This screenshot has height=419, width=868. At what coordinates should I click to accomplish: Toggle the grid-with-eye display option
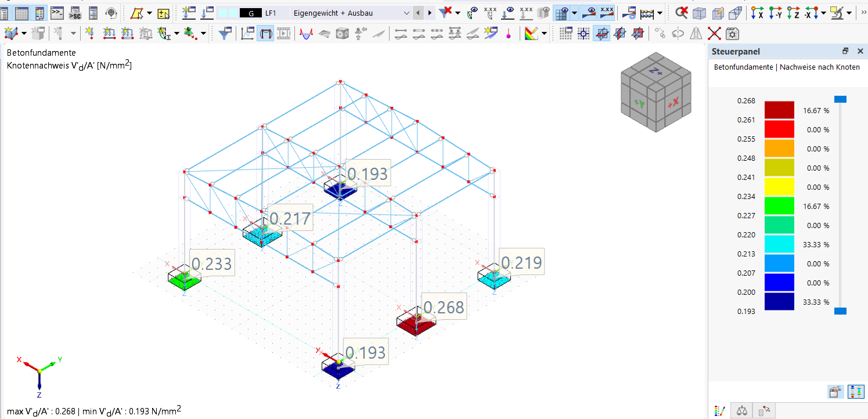pos(561,12)
